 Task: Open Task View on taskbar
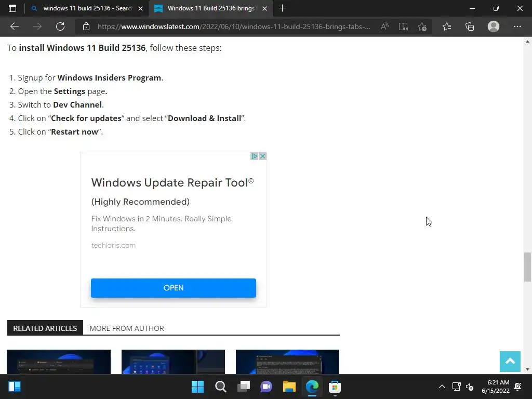243,387
